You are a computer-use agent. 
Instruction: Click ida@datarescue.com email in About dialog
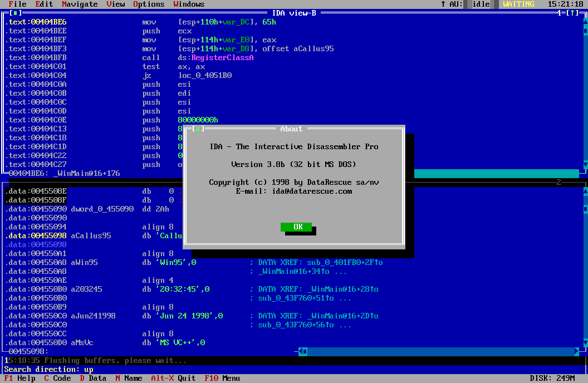pyautogui.click(x=312, y=191)
